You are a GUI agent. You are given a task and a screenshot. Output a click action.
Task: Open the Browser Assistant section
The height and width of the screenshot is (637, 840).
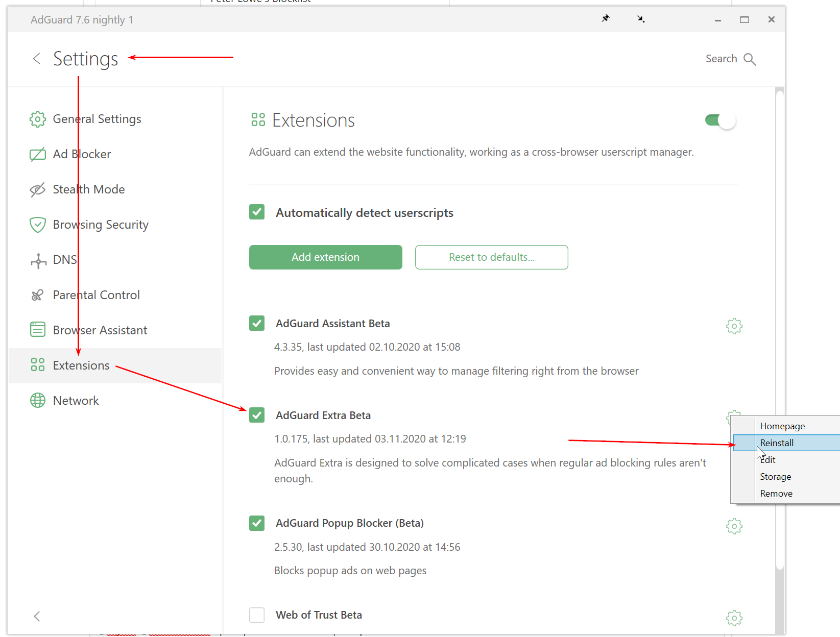coord(115,330)
